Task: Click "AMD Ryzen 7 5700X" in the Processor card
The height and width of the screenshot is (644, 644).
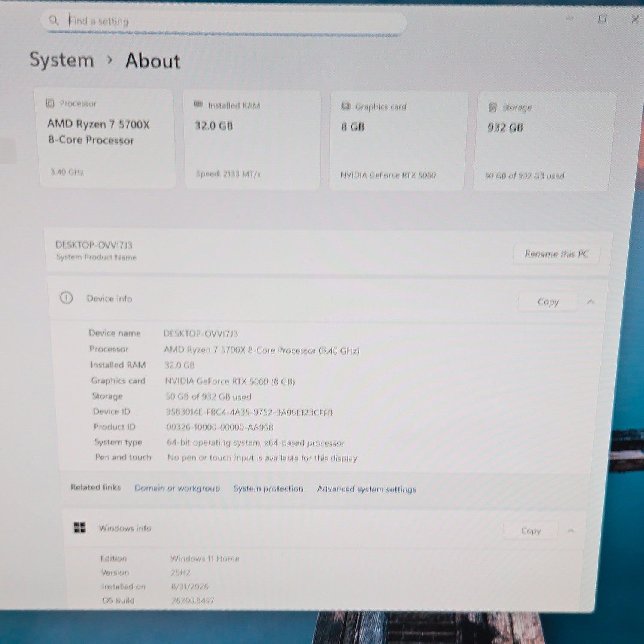Action: 98,124
